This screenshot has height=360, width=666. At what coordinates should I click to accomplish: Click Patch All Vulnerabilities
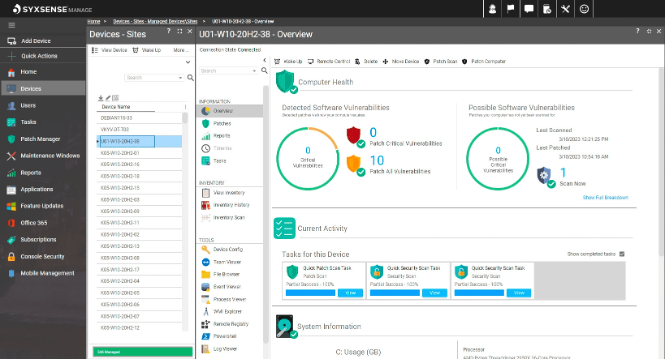[400, 172]
